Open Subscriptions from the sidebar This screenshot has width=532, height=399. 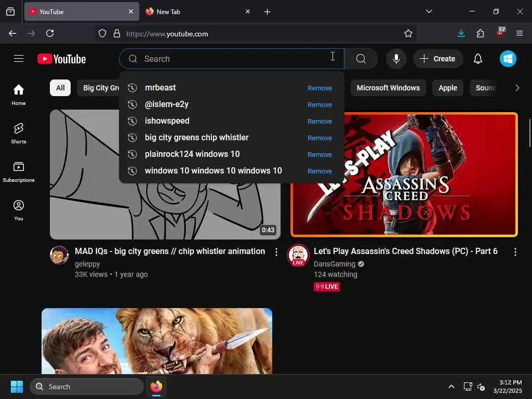coord(19,172)
